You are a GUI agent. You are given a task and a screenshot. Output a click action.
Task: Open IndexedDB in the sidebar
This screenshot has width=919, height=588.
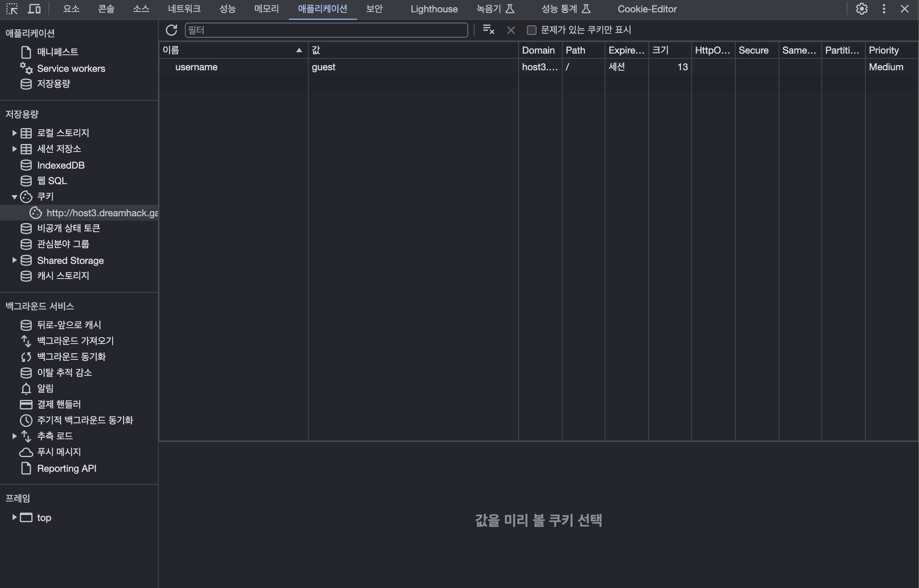point(61,165)
